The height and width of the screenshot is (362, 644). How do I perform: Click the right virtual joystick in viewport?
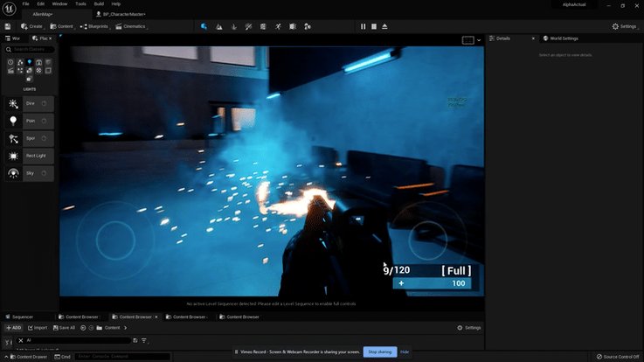point(427,240)
